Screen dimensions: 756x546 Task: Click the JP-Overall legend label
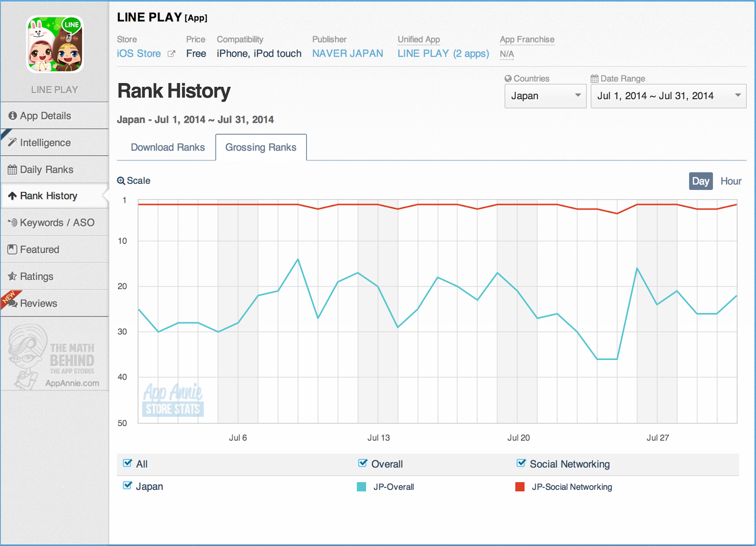[x=394, y=487]
